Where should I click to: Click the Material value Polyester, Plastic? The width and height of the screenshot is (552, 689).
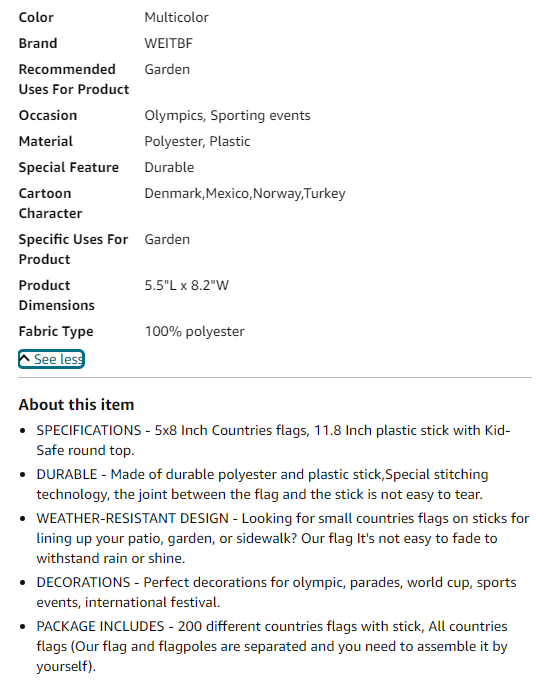point(197,141)
